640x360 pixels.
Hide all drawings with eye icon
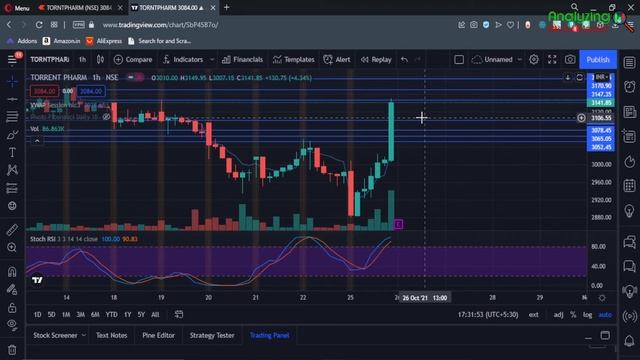coord(12,325)
